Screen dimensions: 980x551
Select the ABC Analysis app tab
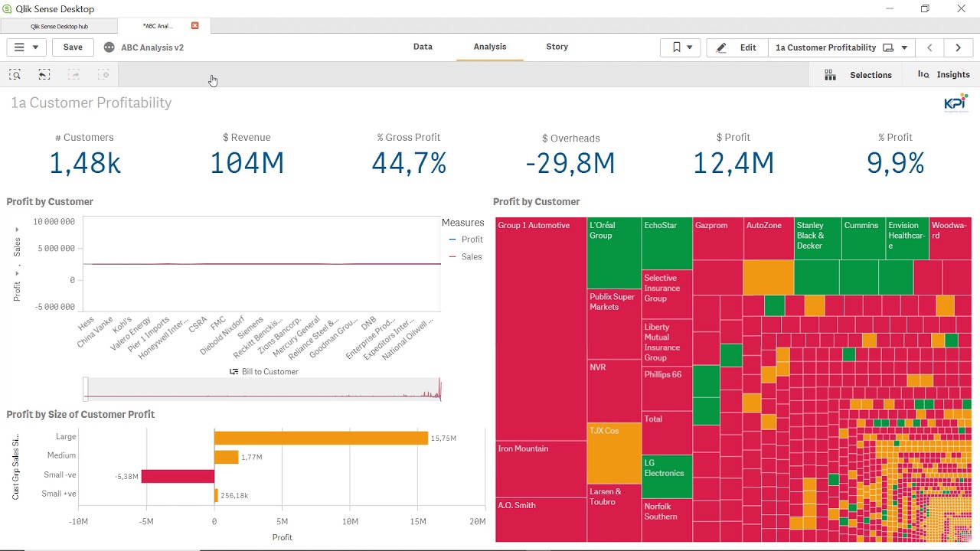pos(158,26)
